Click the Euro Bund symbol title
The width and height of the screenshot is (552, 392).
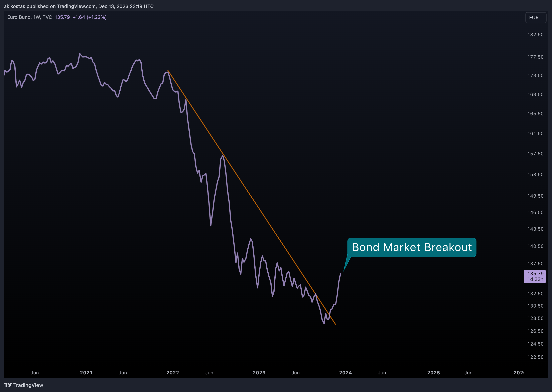[19, 17]
